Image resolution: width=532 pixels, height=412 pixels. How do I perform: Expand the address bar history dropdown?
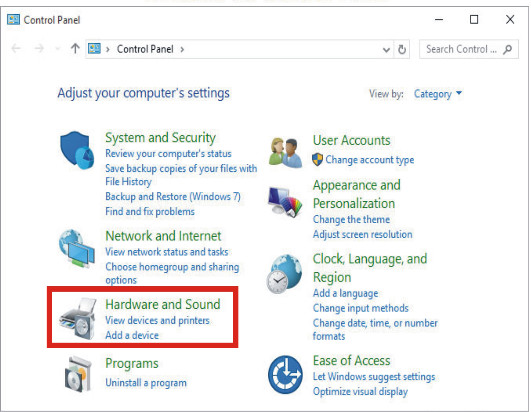point(386,50)
